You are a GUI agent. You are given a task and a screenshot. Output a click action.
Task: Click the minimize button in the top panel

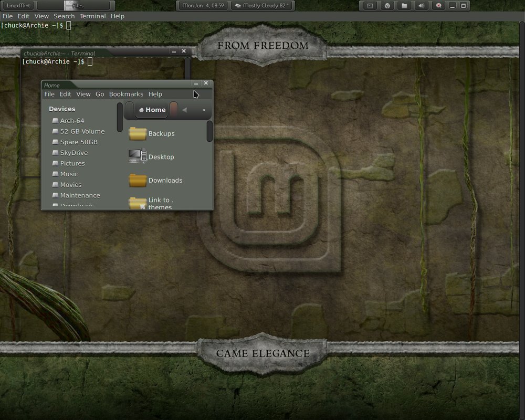(x=453, y=6)
